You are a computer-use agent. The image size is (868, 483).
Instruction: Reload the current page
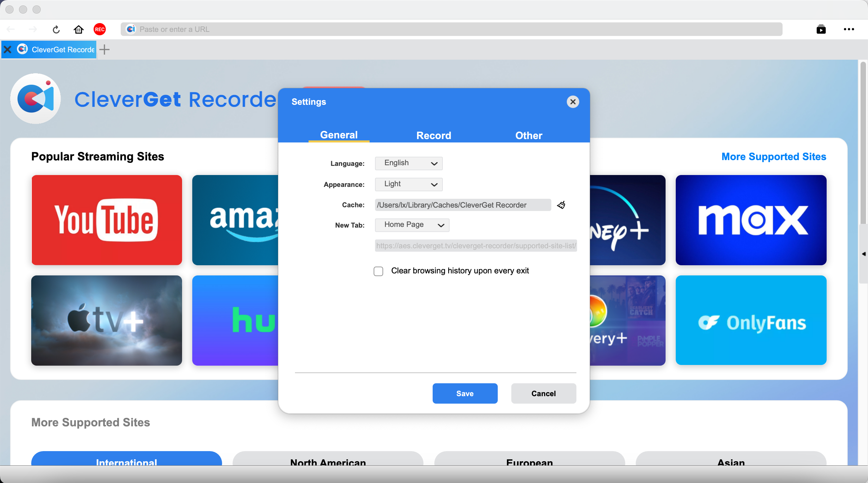pyautogui.click(x=56, y=30)
